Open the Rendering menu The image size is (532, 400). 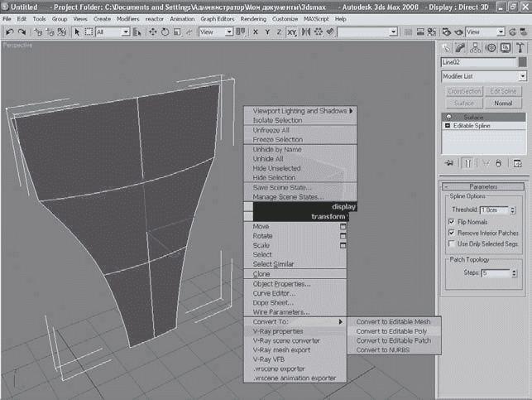[253, 18]
